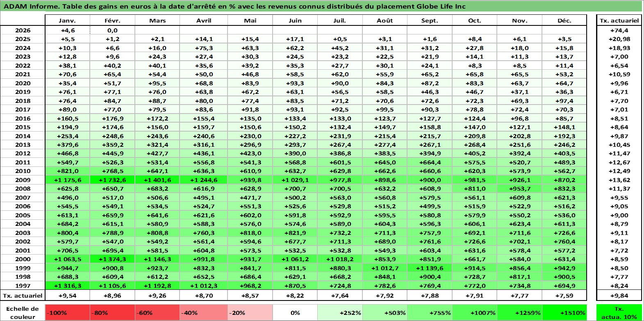This screenshot has width=644, height=321.
Task: Click the +1 374,3 cell in row 2000
Action: coord(112,259)
